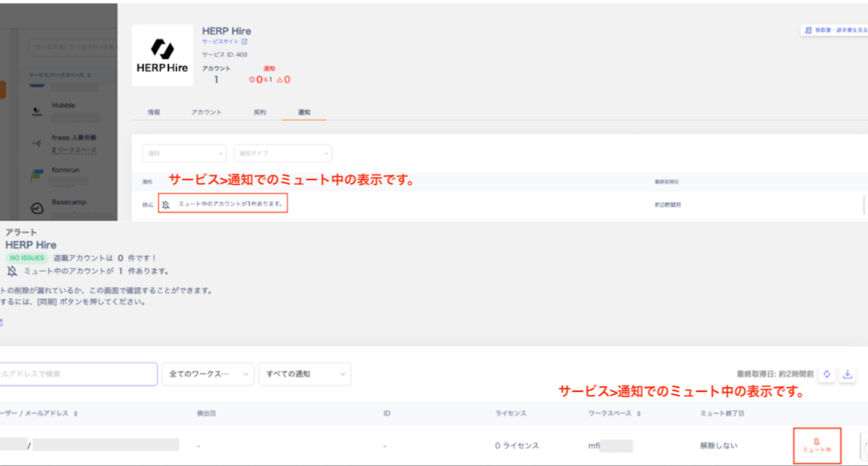Click 最終取得日: 約2時間前 text
The image size is (868, 466).
coord(775,374)
